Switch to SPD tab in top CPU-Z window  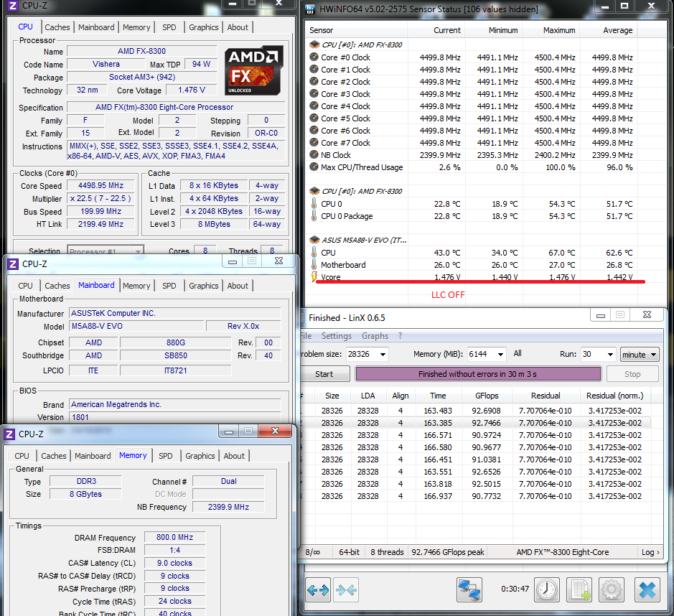click(169, 27)
